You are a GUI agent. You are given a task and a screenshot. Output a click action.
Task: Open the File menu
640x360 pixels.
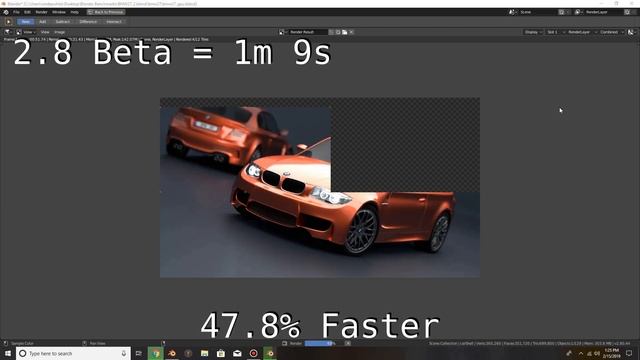[16, 12]
